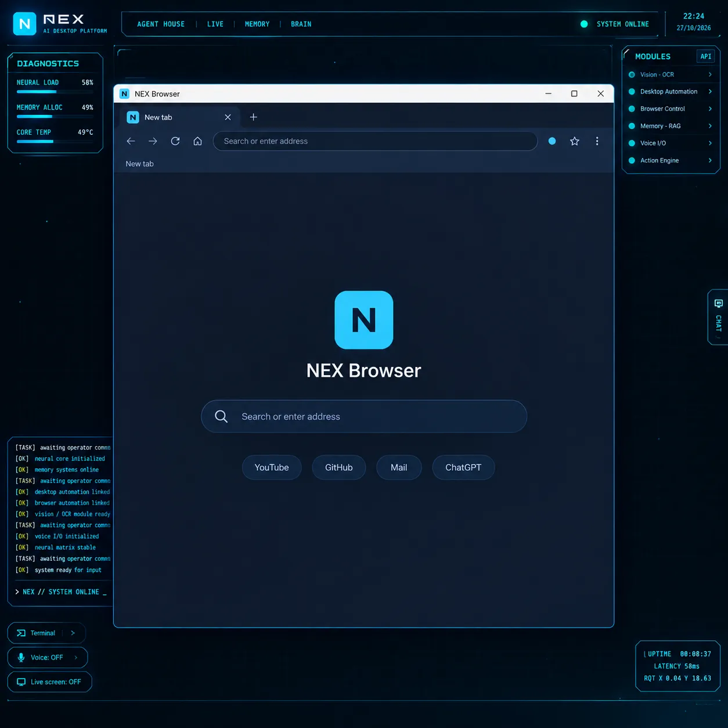728x728 pixels.
Task: Expand Memory - RAG module chevron
Action: (710, 126)
